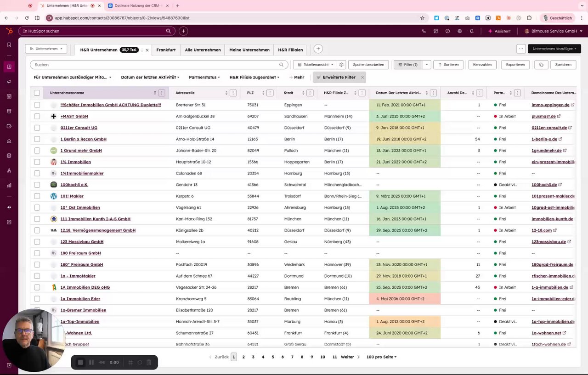Open the browser extensions puzzle icon
Screen dimensions: 588x375
[x=529, y=18]
